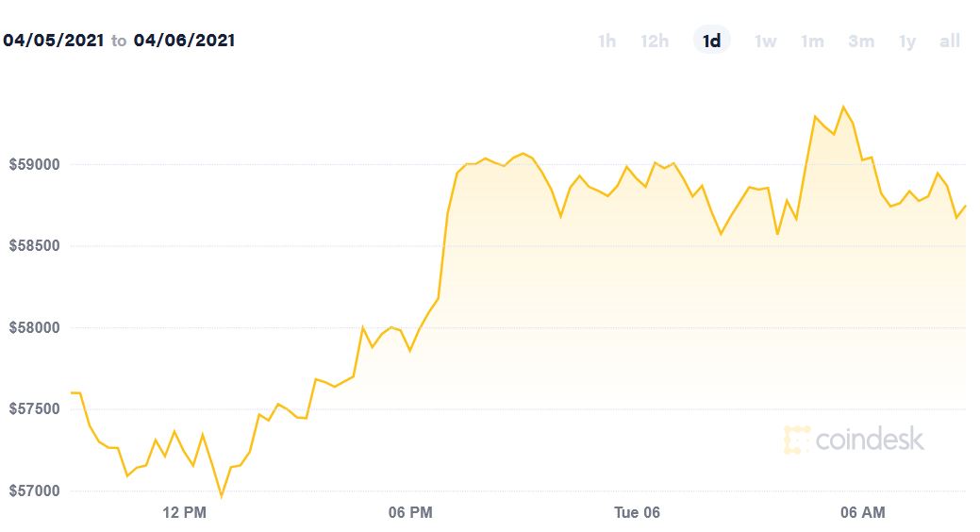The width and height of the screenshot is (980, 532).
Task: Click the coindesk watermark logo icon
Action: pos(797,441)
